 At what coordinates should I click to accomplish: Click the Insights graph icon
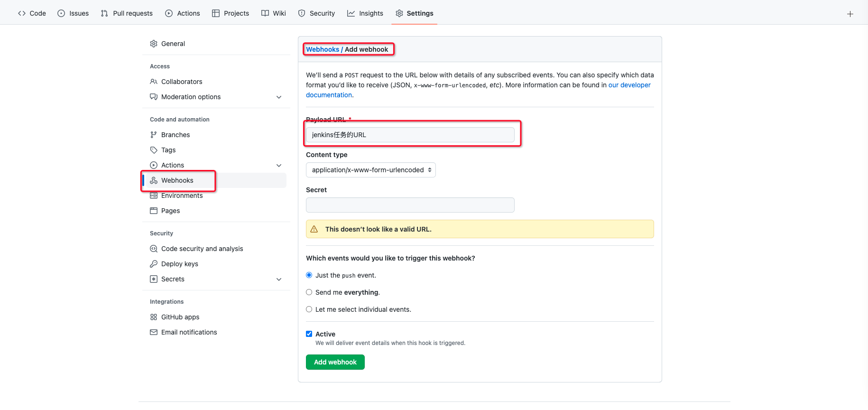[351, 13]
